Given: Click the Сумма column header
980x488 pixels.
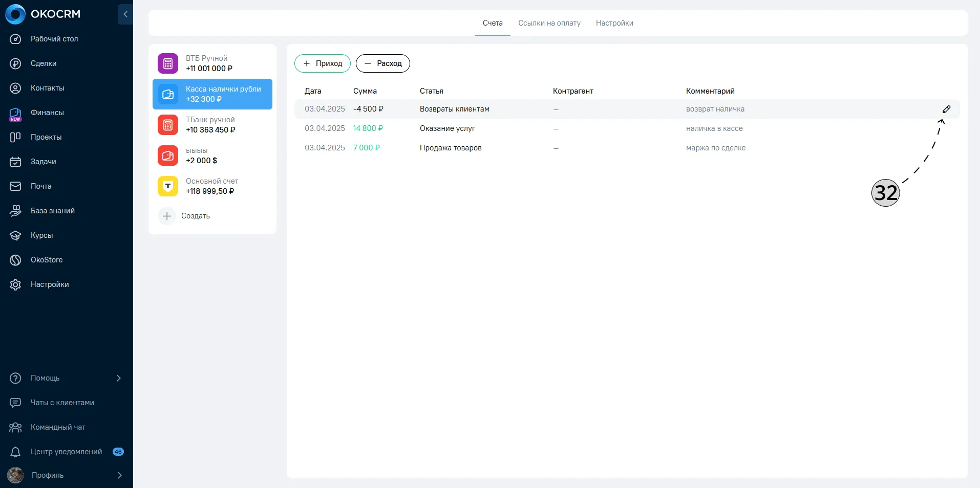Looking at the screenshot, I should (x=365, y=91).
